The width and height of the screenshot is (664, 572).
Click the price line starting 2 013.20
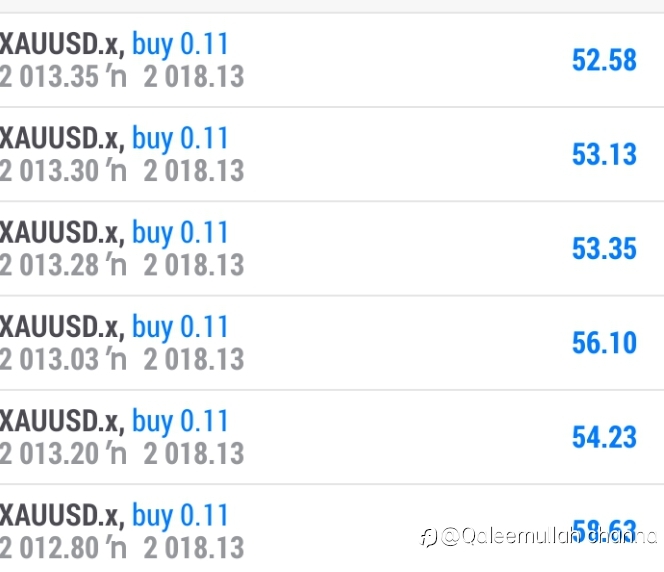point(121,453)
